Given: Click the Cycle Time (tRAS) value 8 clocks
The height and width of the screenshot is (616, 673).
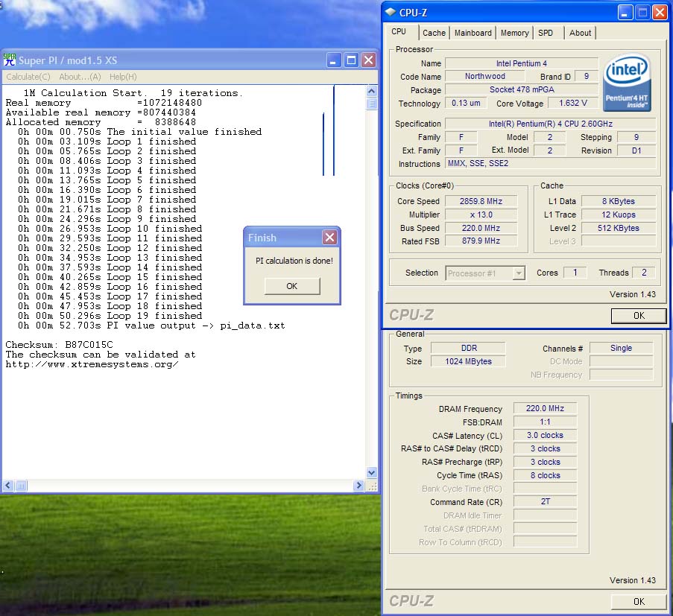Looking at the screenshot, I should pos(545,475).
